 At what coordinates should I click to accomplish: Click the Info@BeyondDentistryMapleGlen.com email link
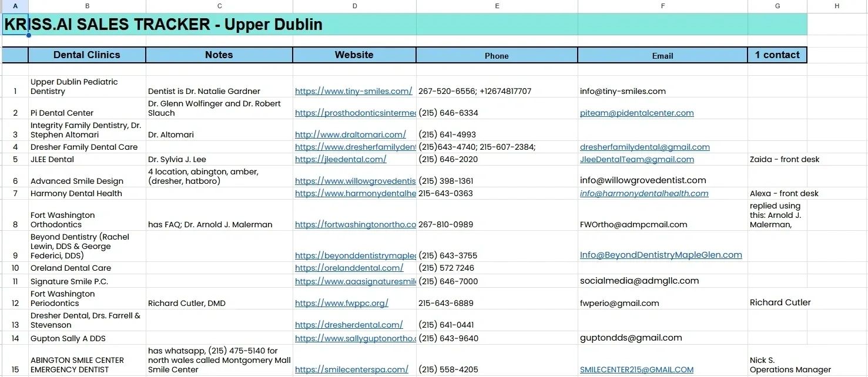click(x=661, y=255)
